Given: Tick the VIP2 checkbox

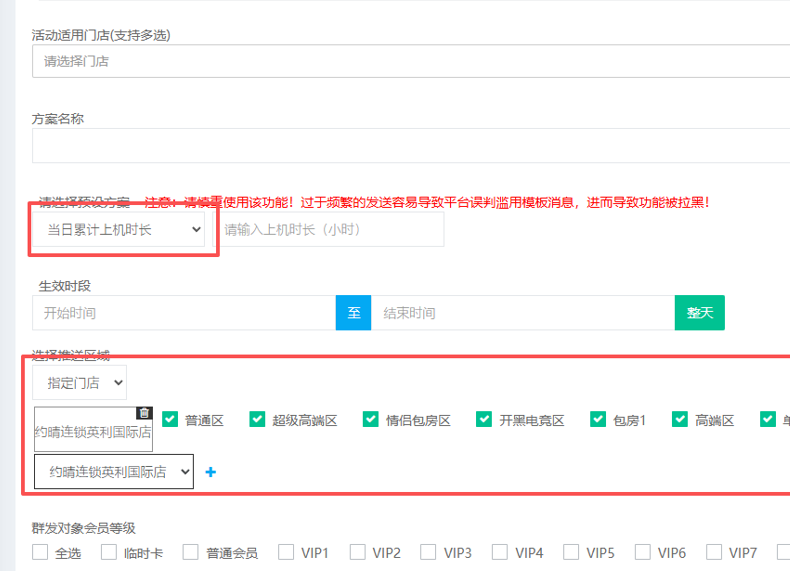Looking at the screenshot, I should tap(358, 552).
